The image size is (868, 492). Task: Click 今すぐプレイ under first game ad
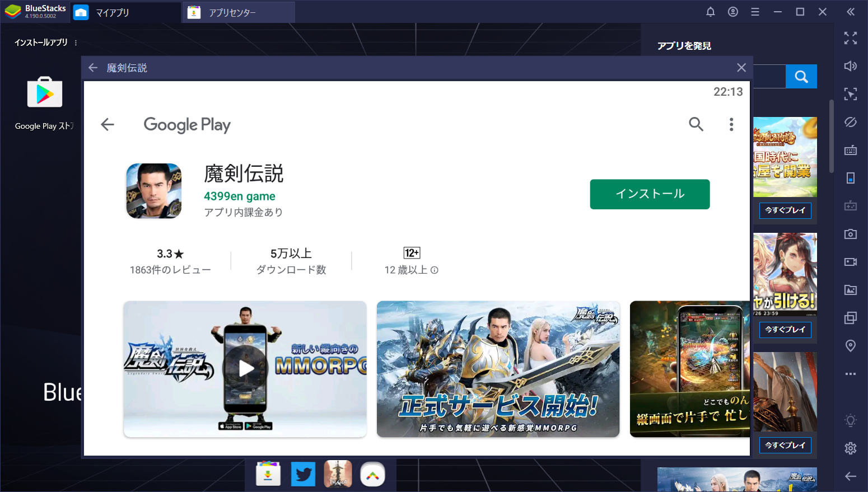click(x=785, y=210)
